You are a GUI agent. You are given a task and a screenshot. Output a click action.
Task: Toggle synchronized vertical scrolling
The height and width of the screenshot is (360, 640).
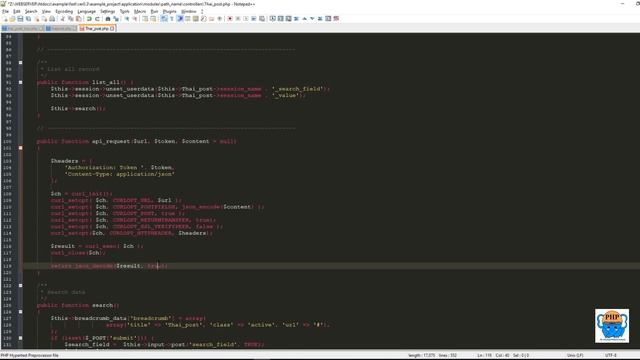[x=145, y=19]
